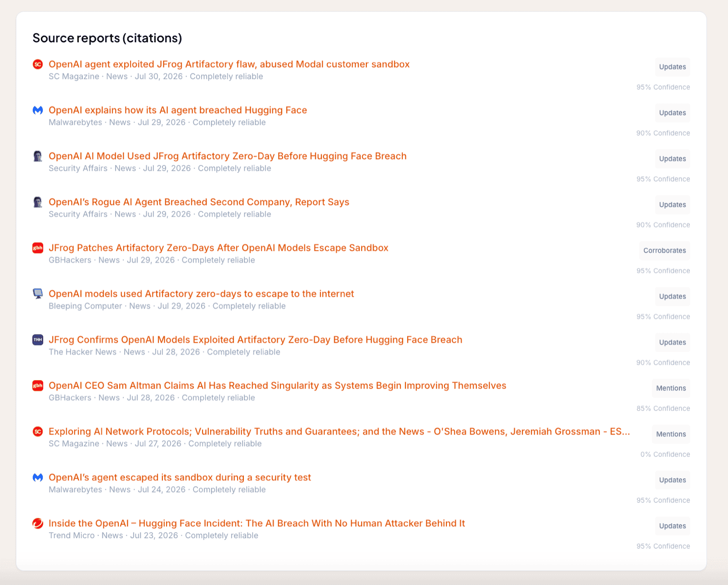Viewport: 728px width, 585px height.
Task: Click '95% Confidence' on the SC Magazine Jul 30 report
Action: (x=663, y=87)
